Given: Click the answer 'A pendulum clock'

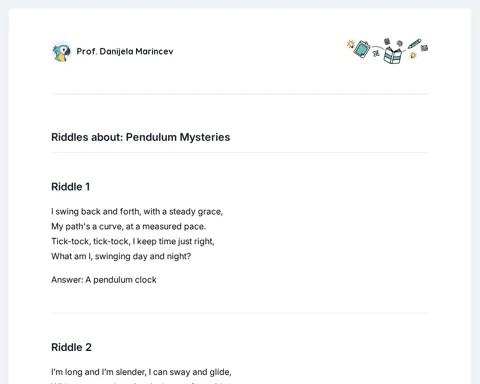Looking at the screenshot, I should tap(121, 280).
